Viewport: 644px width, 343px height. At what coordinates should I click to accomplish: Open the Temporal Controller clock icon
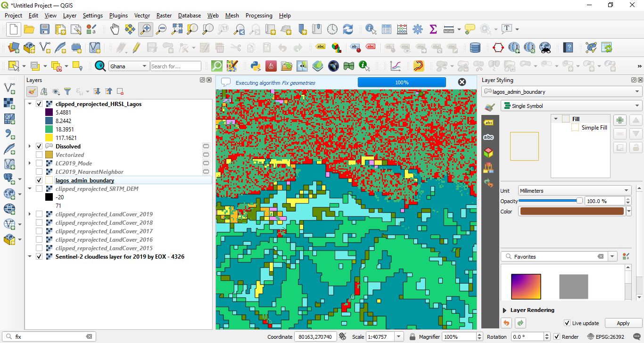pyautogui.click(x=332, y=29)
